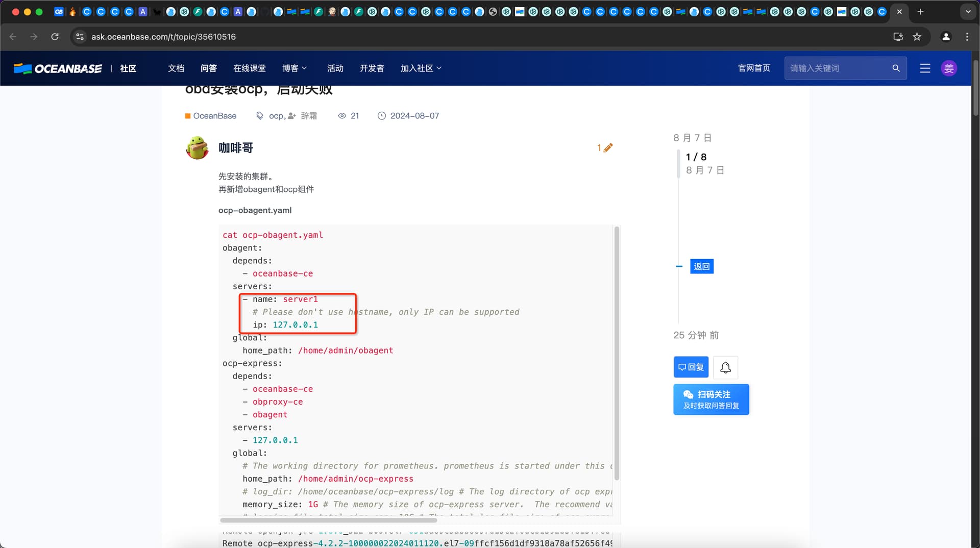The width and height of the screenshot is (980, 548).
Task: Click the code block vertical scrollbar
Action: coord(617,353)
